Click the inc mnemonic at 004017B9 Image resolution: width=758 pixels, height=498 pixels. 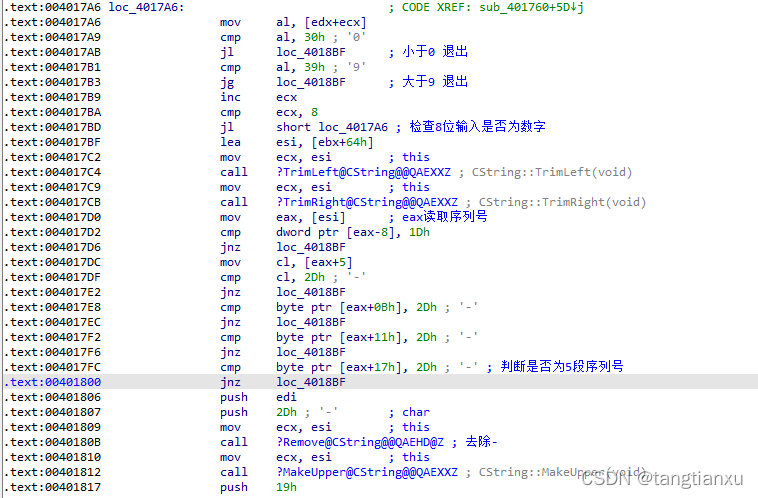pyautogui.click(x=231, y=97)
